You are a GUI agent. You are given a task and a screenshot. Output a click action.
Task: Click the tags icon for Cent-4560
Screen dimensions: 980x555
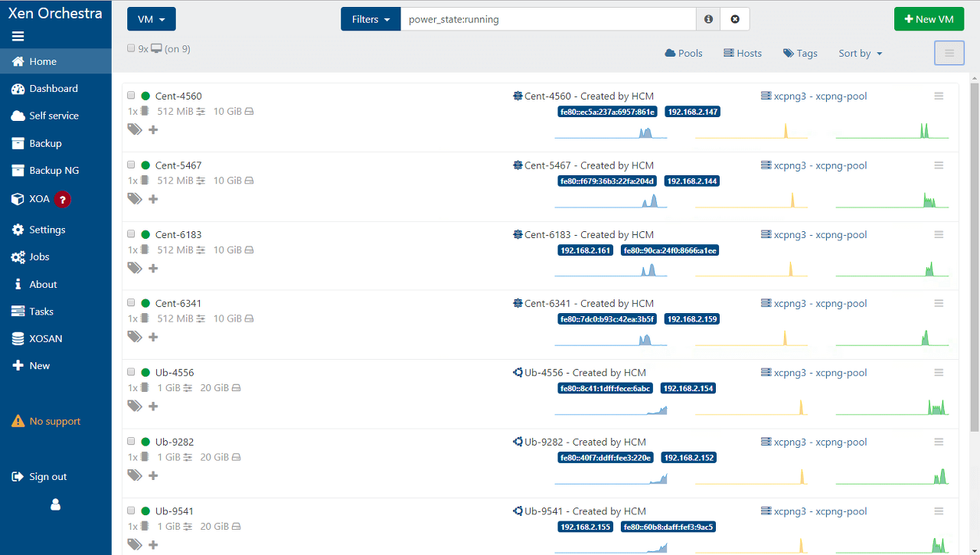[x=135, y=129]
